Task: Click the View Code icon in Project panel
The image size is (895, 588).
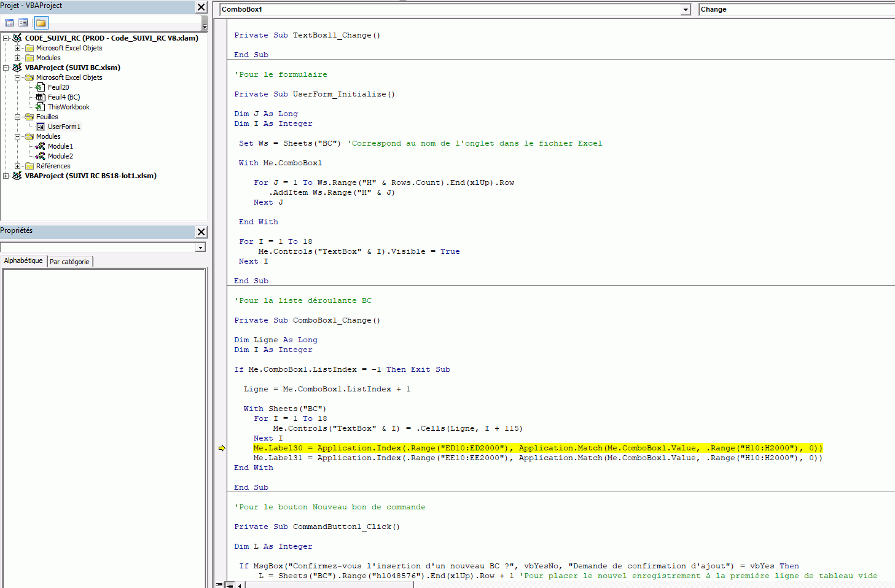Action: 9,23
